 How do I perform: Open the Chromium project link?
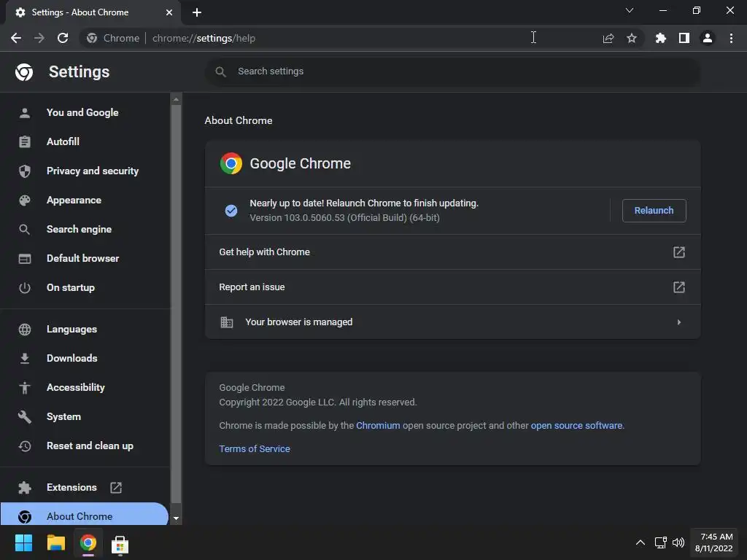click(x=378, y=425)
